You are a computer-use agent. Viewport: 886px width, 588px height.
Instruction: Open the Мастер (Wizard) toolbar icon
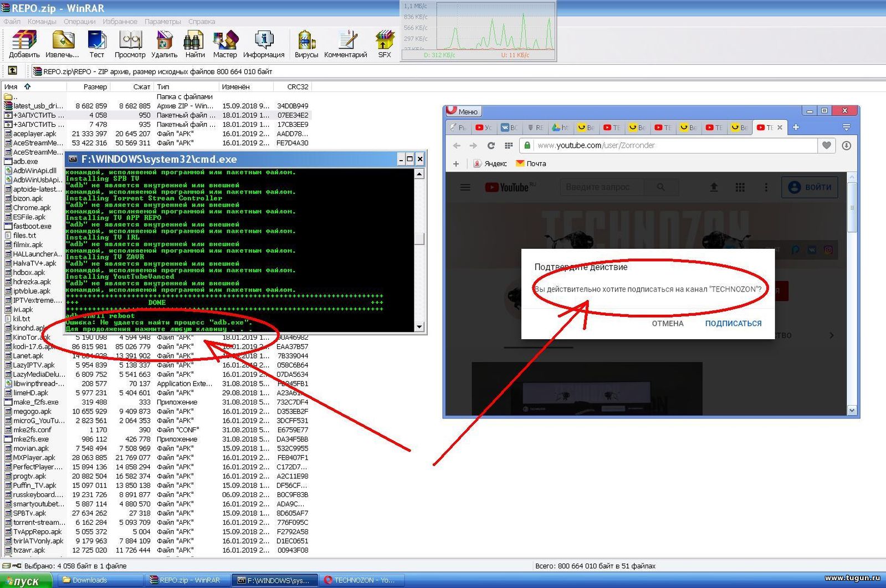225,44
